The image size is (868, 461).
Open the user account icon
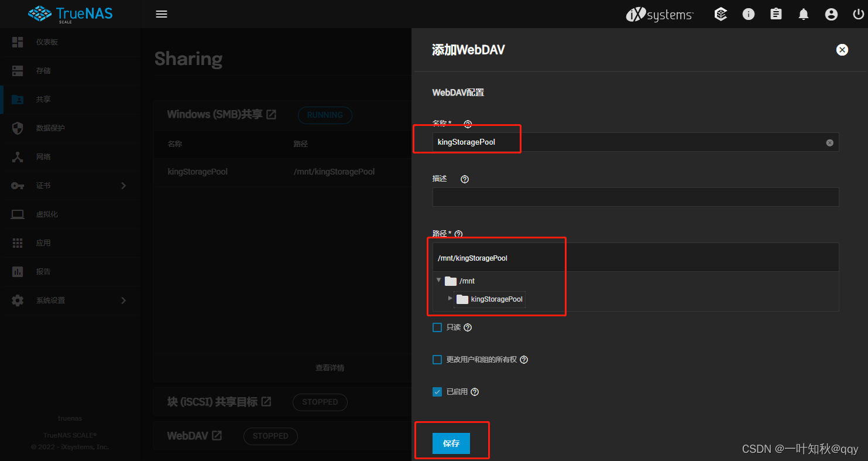pyautogui.click(x=831, y=14)
